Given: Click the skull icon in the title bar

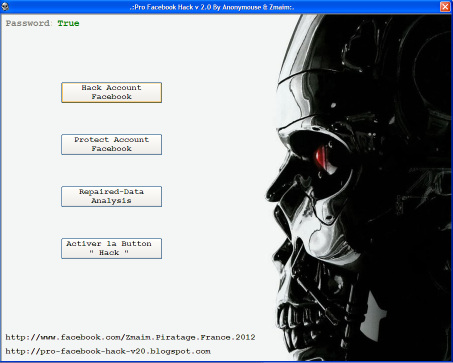Looking at the screenshot, I should tap(5, 7).
